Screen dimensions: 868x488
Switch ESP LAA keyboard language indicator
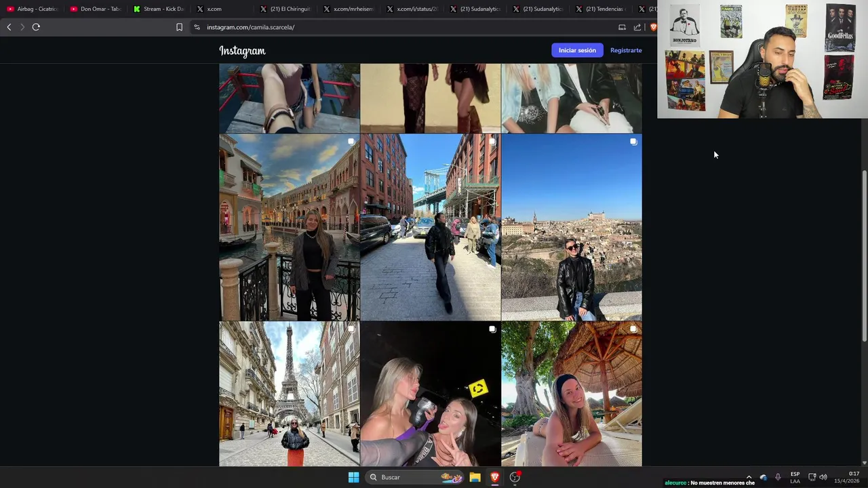[x=795, y=477]
